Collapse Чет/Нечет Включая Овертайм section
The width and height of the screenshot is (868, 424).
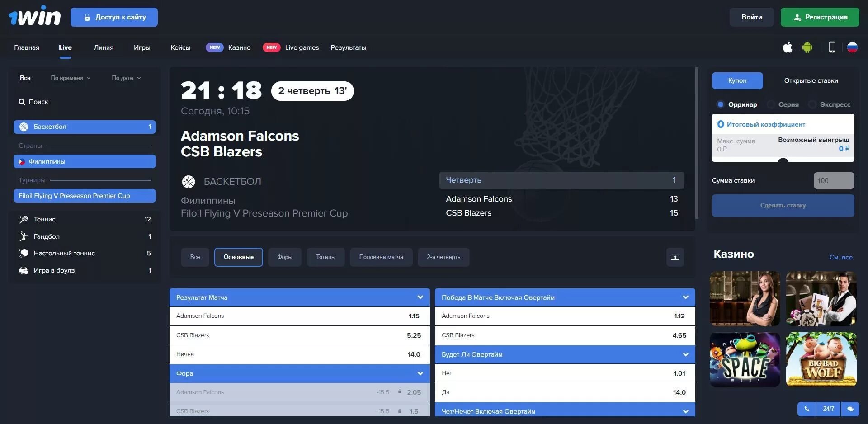[x=686, y=411]
